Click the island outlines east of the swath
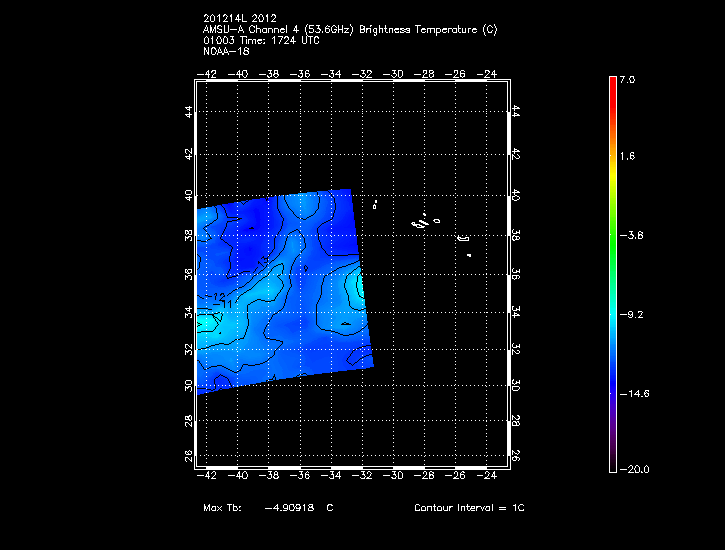 [x=422, y=222]
